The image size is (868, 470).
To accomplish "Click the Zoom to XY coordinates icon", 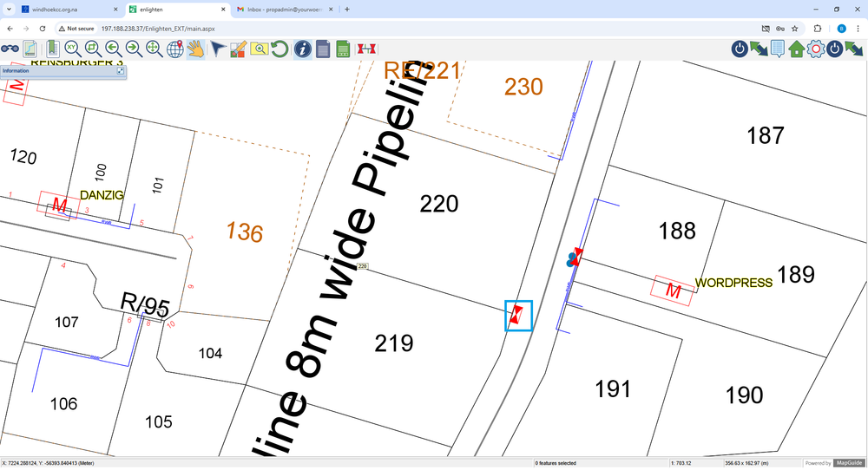I will (x=72, y=49).
